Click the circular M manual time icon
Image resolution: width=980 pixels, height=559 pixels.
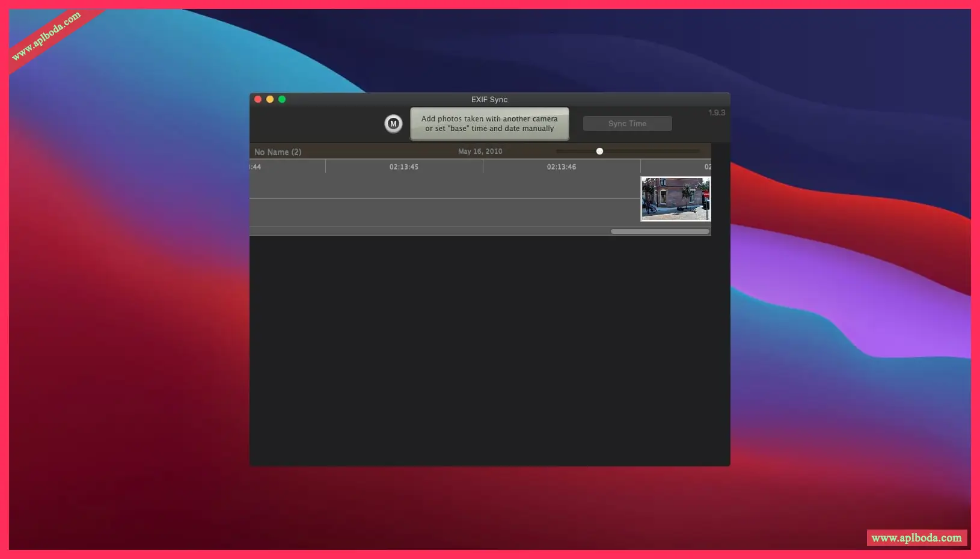(393, 124)
